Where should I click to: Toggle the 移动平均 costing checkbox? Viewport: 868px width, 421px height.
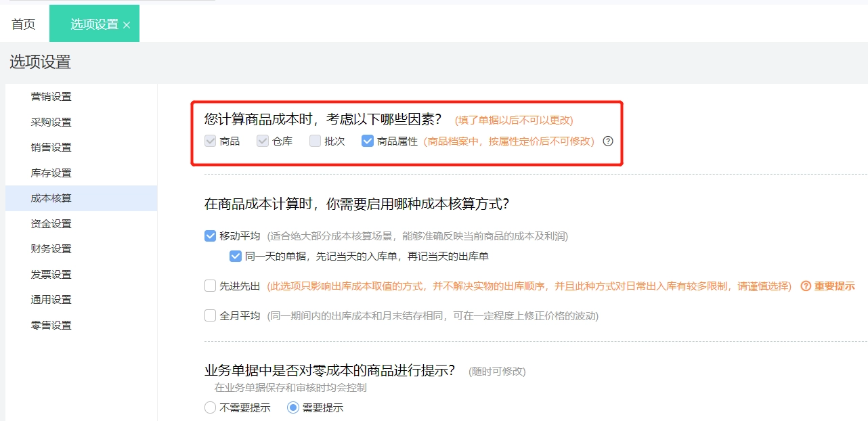(210, 236)
